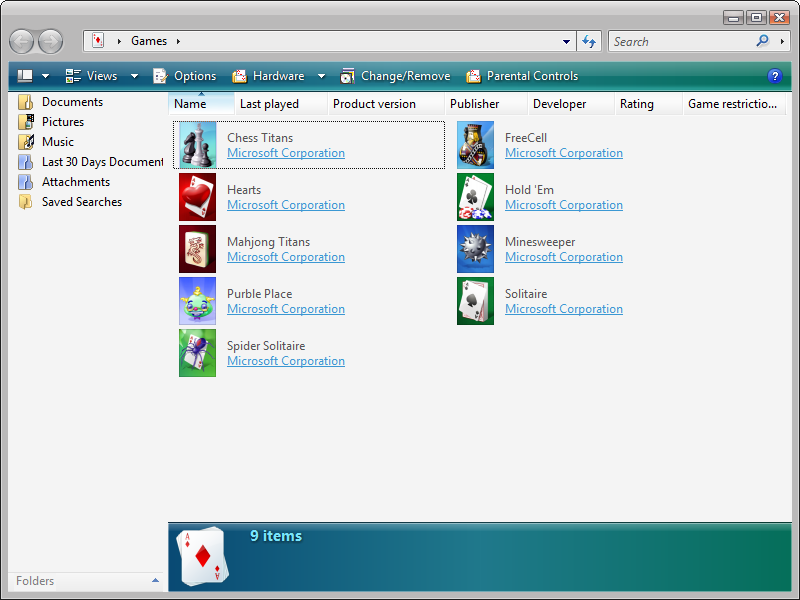Open the Hardware dropdown arrow

tap(321, 77)
